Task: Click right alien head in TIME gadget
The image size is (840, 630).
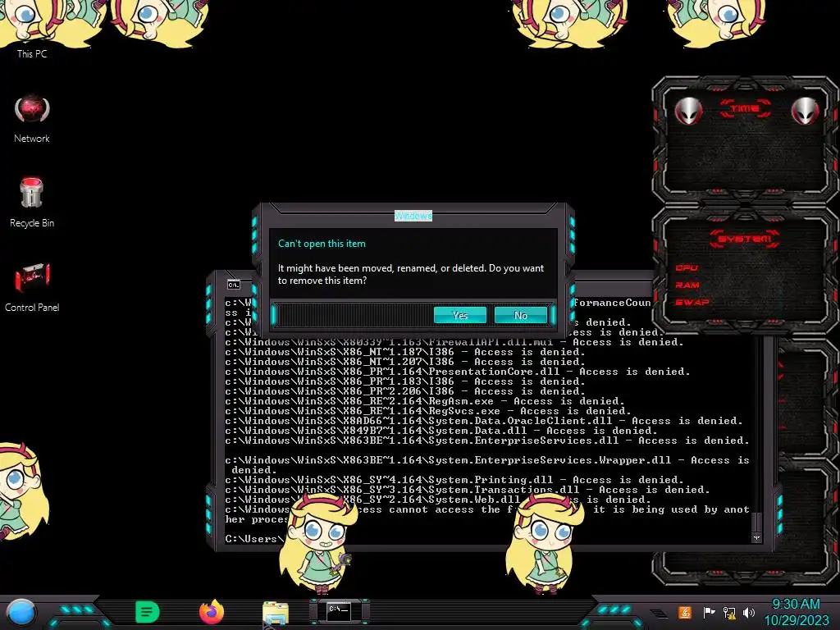Action: click(x=805, y=111)
